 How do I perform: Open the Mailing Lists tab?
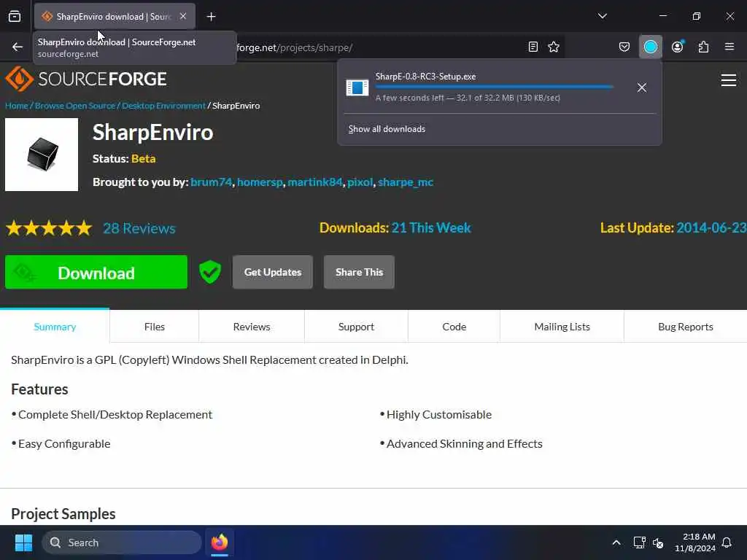point(562,327)
